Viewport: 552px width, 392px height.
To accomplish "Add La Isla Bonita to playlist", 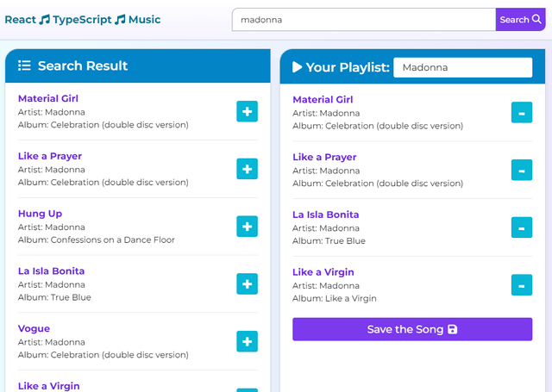I will click(x=247, y=284).
